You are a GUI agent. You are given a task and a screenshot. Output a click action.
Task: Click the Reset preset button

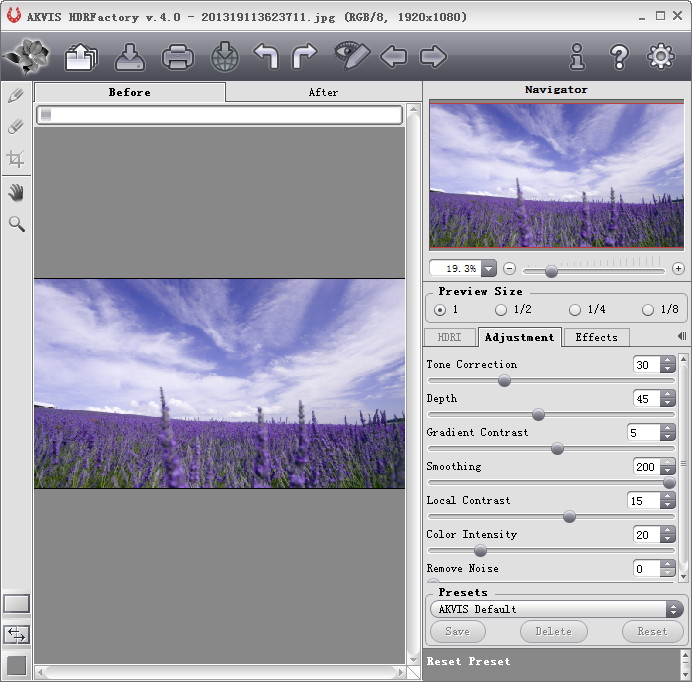(652, 631)
